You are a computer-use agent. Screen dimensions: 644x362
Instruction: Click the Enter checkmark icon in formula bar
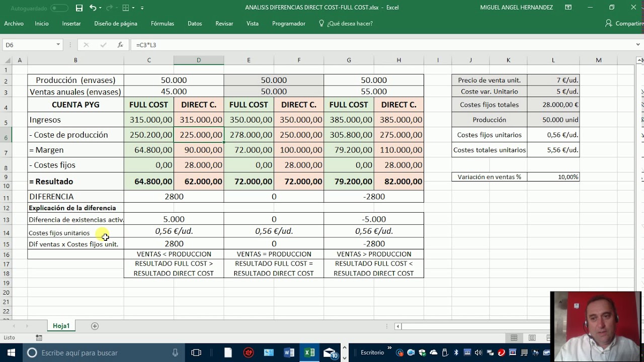pos(103,45)
